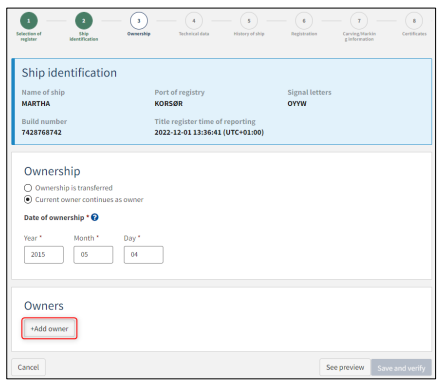Focus the Year input field
Screen dimensions: 443x383
click(x=44, y=255)
